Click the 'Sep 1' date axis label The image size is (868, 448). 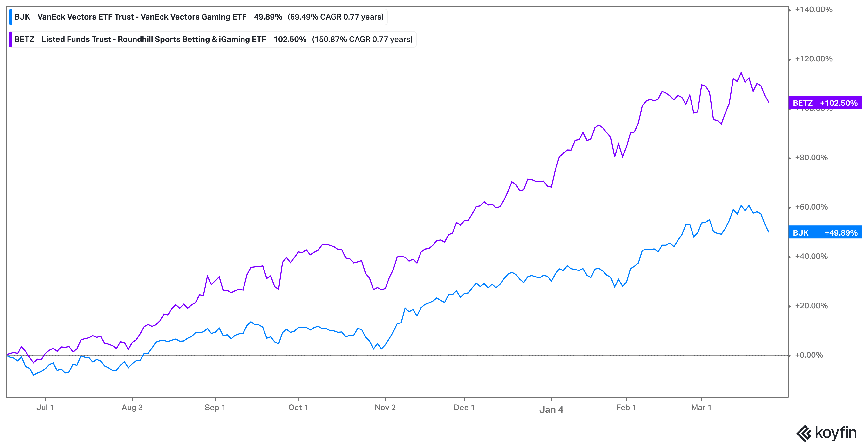click(215, 408)
